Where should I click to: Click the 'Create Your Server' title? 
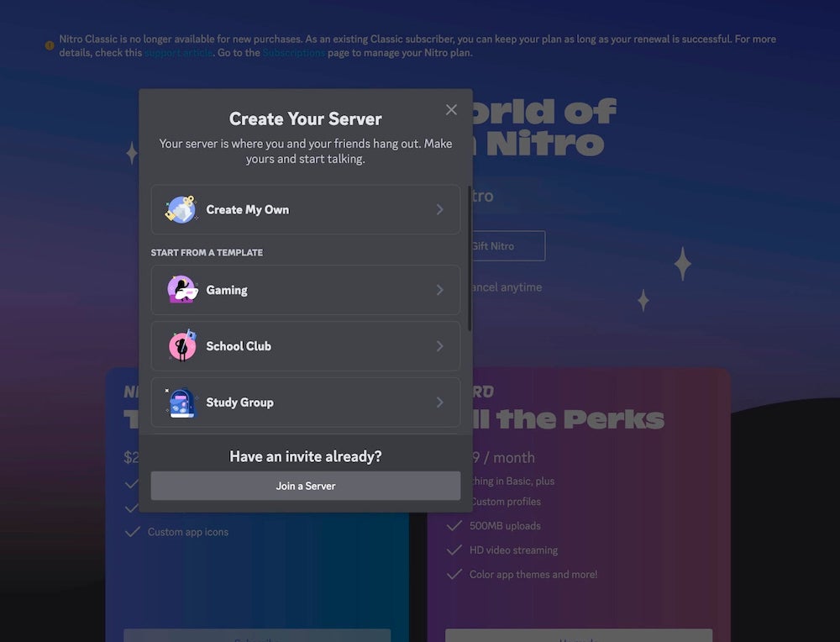(306, 118)
